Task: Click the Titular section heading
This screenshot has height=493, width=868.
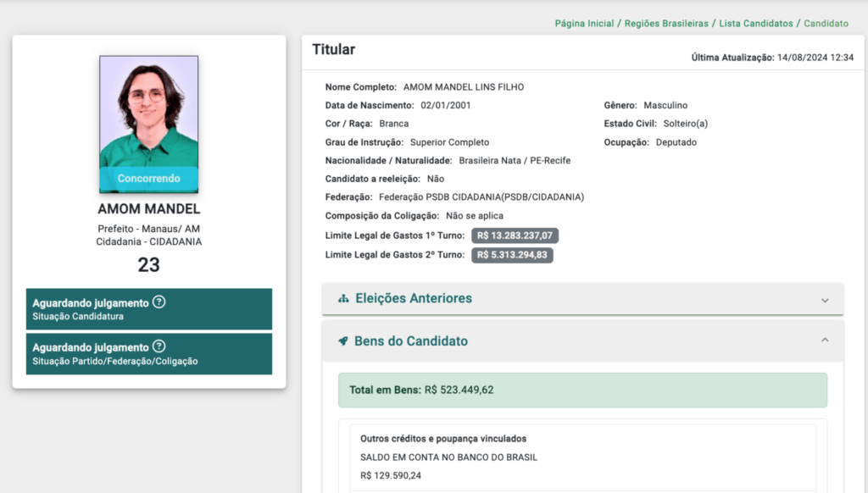Action: 334,49
